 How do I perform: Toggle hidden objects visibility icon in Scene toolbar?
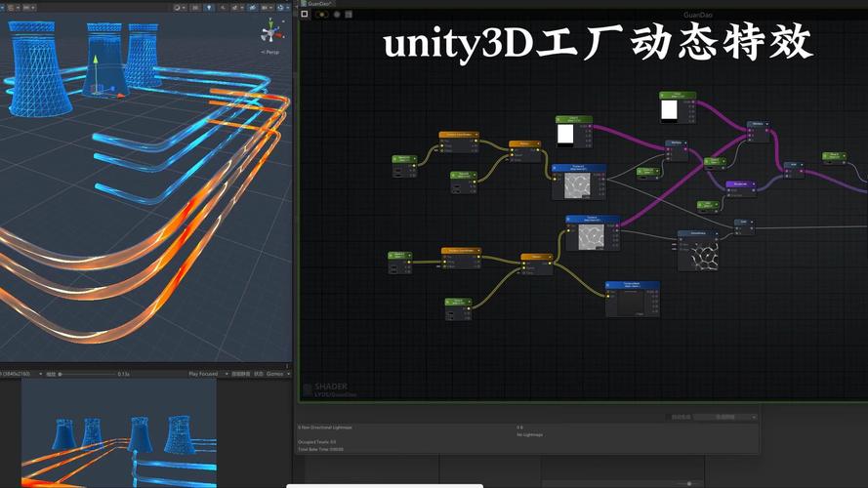pos(253,8)
